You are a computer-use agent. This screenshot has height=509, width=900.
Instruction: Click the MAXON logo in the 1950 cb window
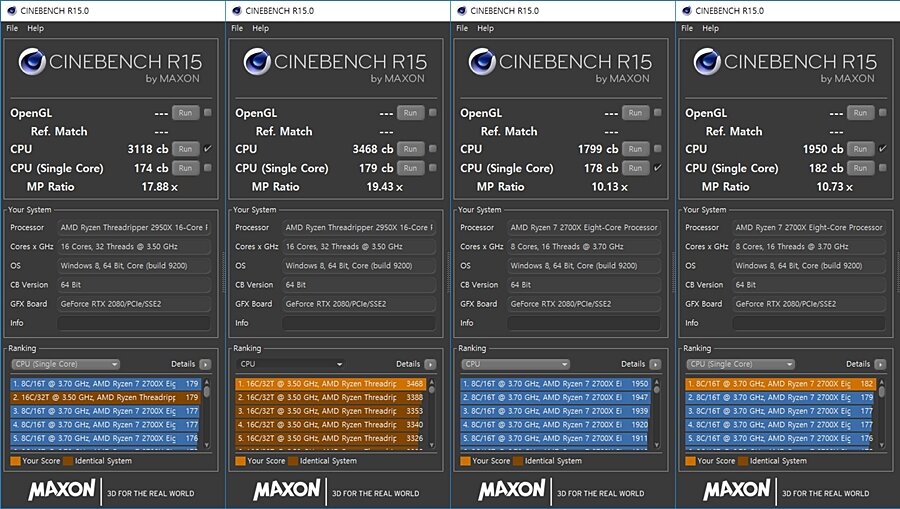(736, 490)
